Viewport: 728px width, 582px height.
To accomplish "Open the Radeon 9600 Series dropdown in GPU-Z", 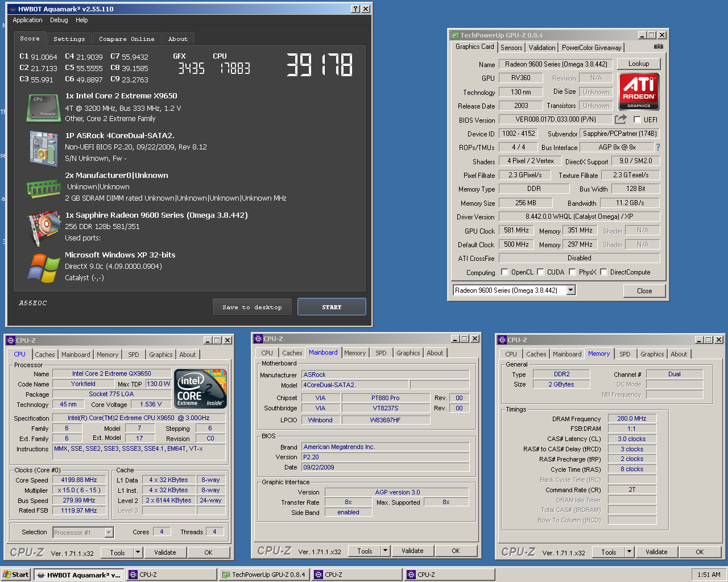I will 571,290.
